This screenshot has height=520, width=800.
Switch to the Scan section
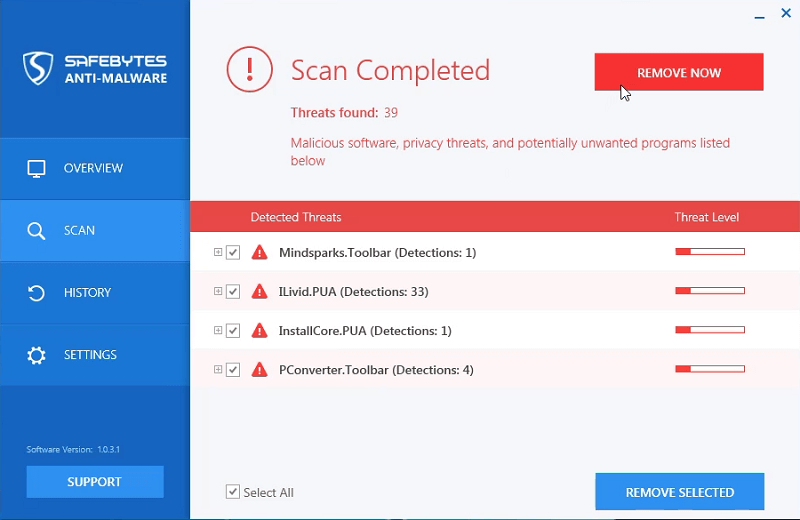coord(95,231)
